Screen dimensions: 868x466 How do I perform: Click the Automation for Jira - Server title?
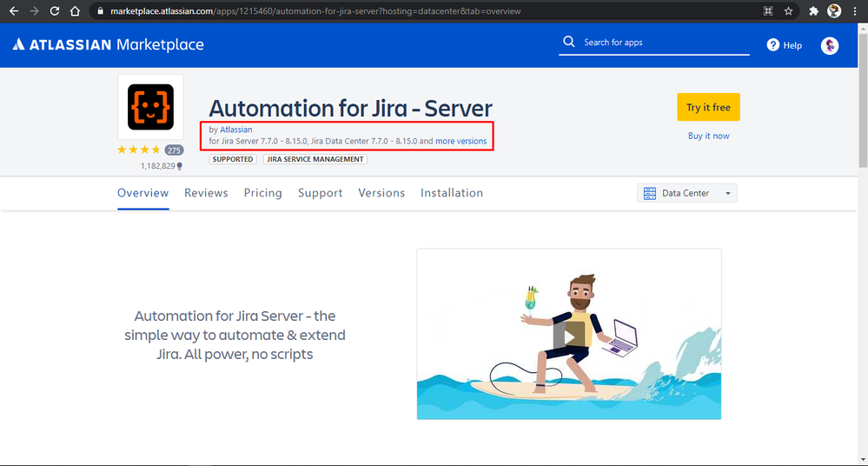tap(350, 108)
